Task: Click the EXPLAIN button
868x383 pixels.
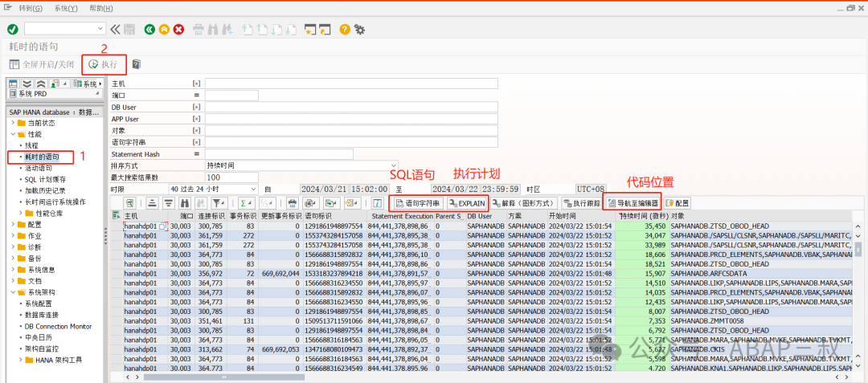Action: pyautogui.click(x=467, y=203)
